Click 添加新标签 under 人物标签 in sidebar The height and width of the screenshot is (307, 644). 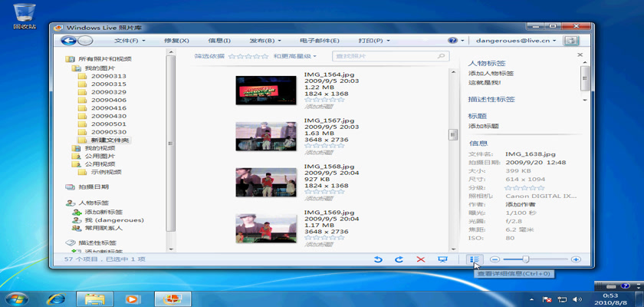coord(103,211)
